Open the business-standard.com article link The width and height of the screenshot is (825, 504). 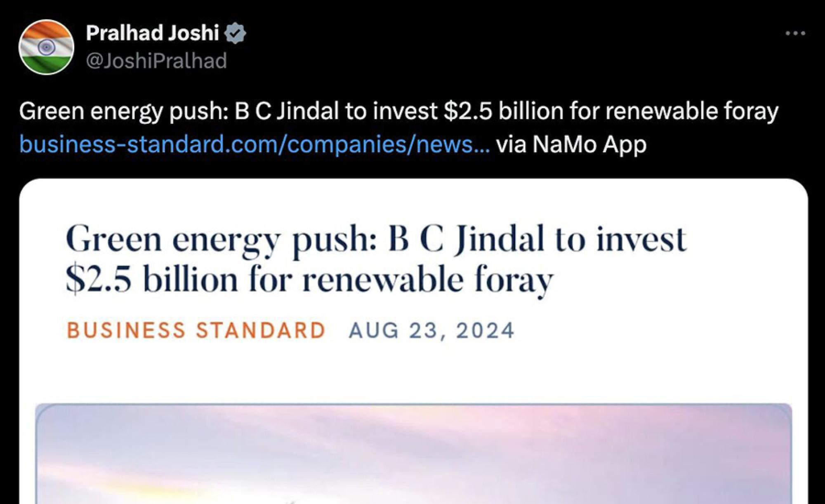click(255, 144)
